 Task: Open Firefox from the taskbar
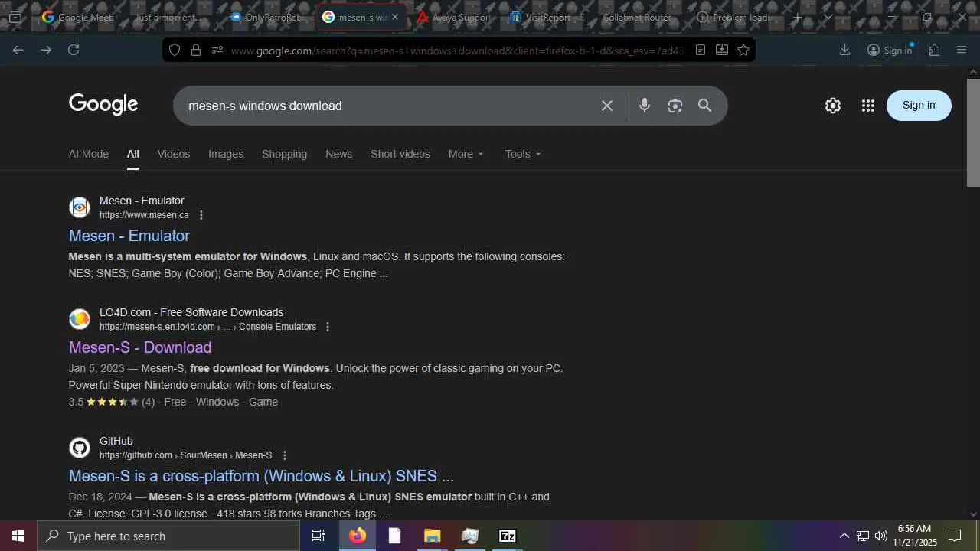358,536
